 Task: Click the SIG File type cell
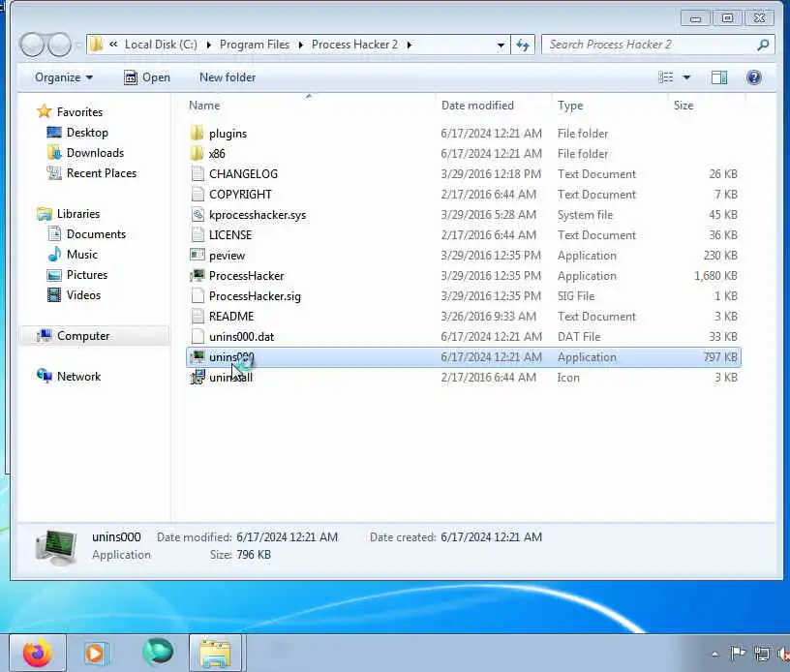click(576, 296)
